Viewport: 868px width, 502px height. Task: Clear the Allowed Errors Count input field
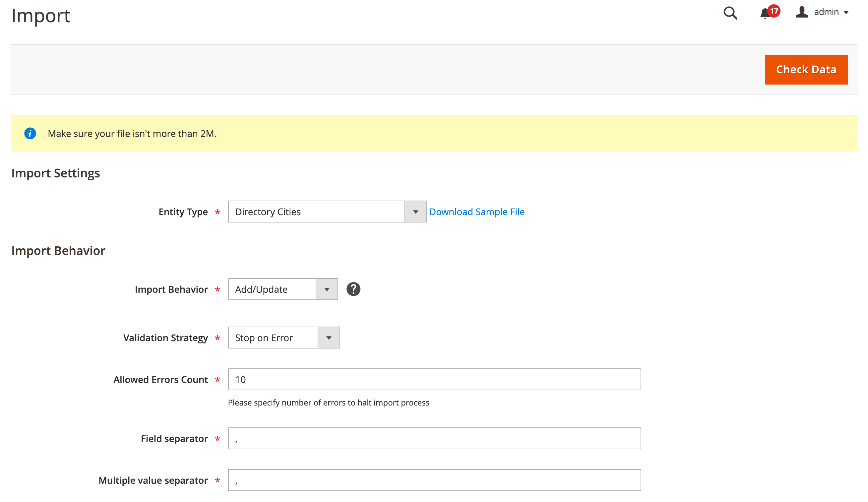[x=434, y=379]
